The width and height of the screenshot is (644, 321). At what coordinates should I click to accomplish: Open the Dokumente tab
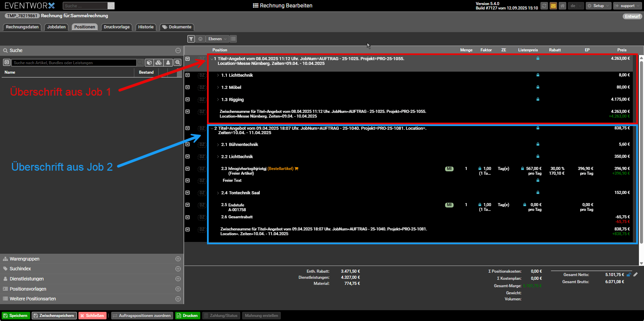(x=177, y=27)
